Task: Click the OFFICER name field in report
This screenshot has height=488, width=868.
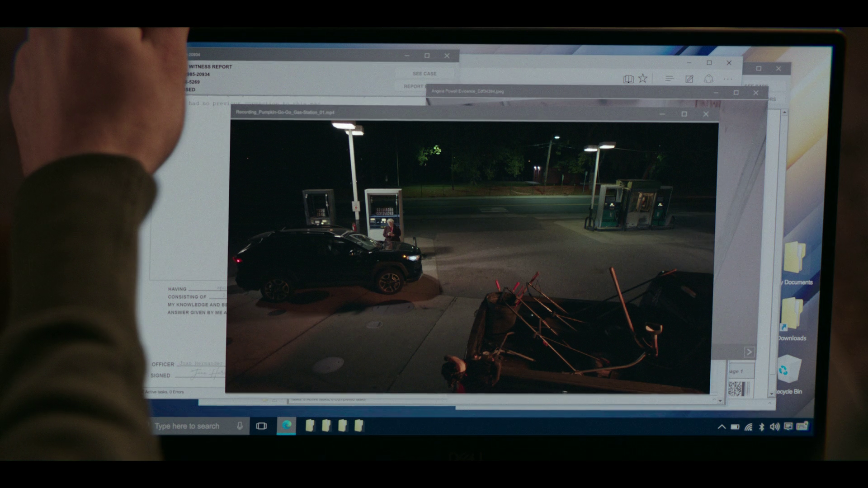Action: 201,363
